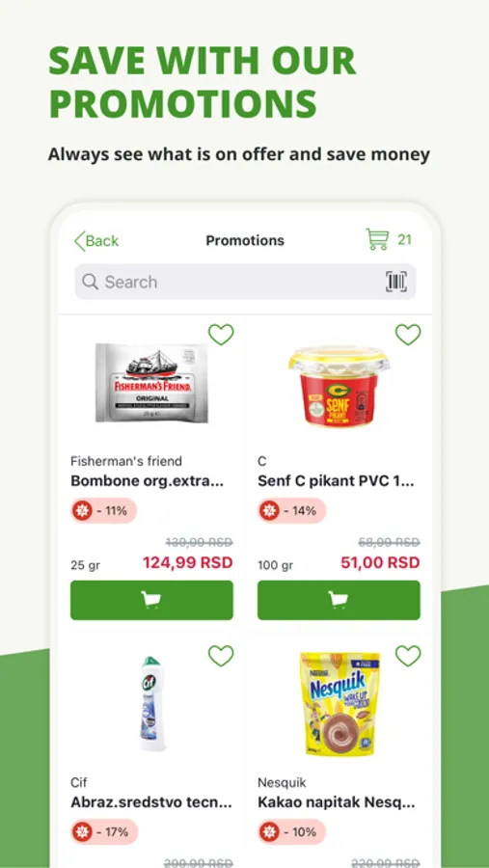Focus the Search input field
Image resolution: width=489 pixels, height=868 pixels.
click(x=245, y=282)
